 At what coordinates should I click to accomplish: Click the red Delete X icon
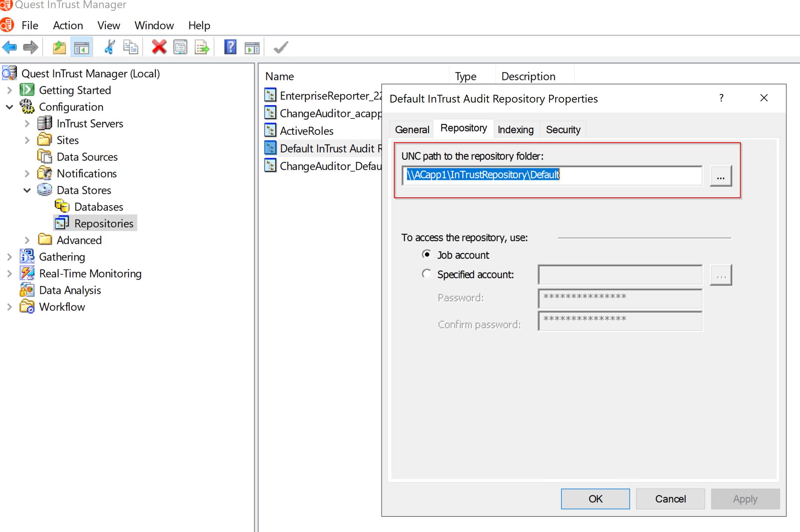pyautogui.click(x=159, y=47)
